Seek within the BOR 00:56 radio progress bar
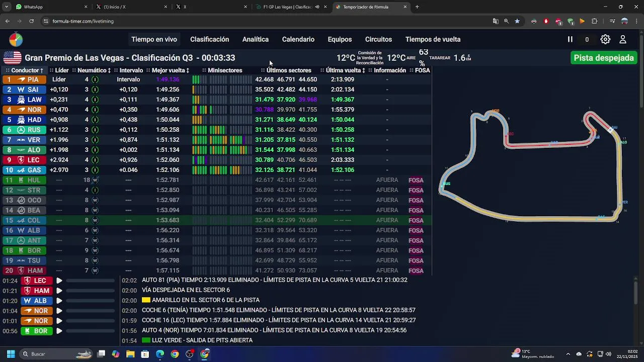Viewport: 644px width, 362px height. [x=91, y=331]
